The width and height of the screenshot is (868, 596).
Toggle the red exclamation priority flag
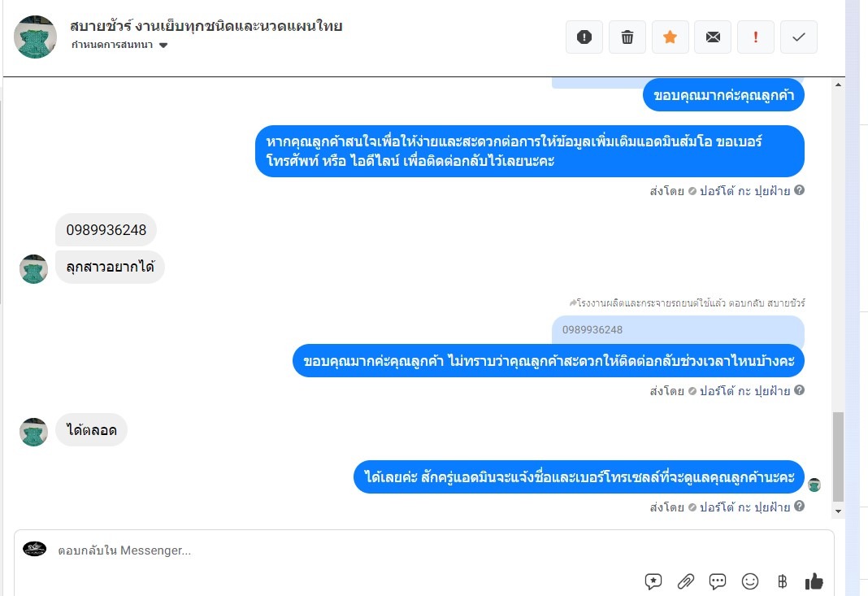pyautogui.click(x=756, y=37)
